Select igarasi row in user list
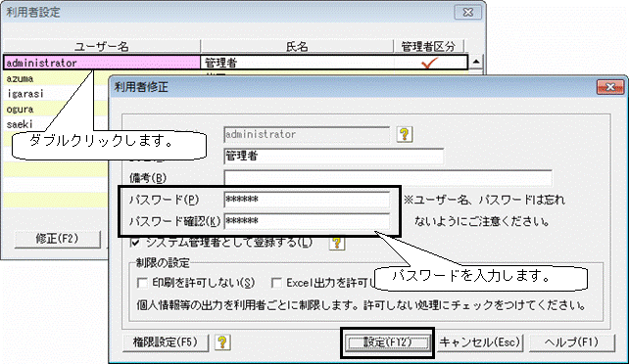 tap(56, 94)
